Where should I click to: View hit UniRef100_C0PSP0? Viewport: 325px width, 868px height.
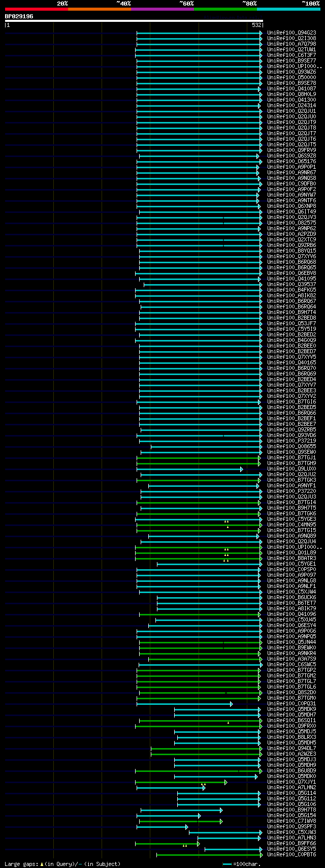tap(291, 569)
